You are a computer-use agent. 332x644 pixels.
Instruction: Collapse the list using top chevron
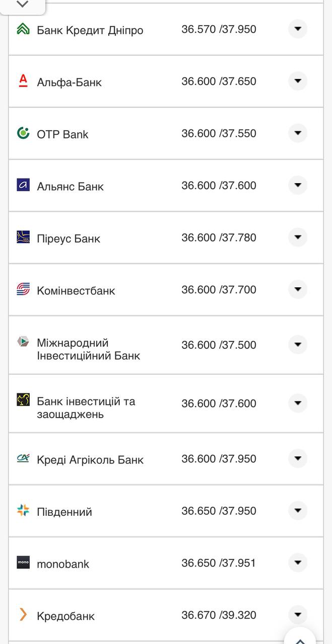click(x=22, y=4)
